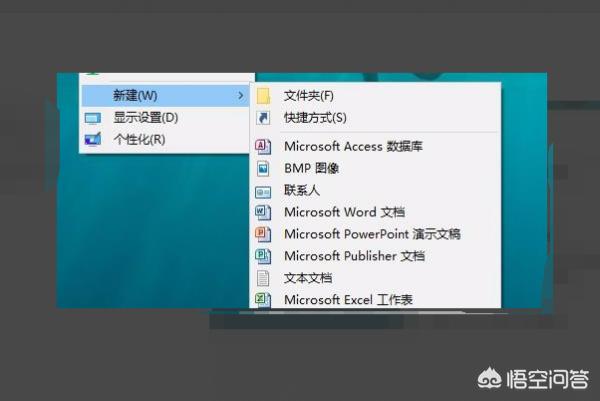Create a new folder via 文件夹(F) label

tap(308, 96)
